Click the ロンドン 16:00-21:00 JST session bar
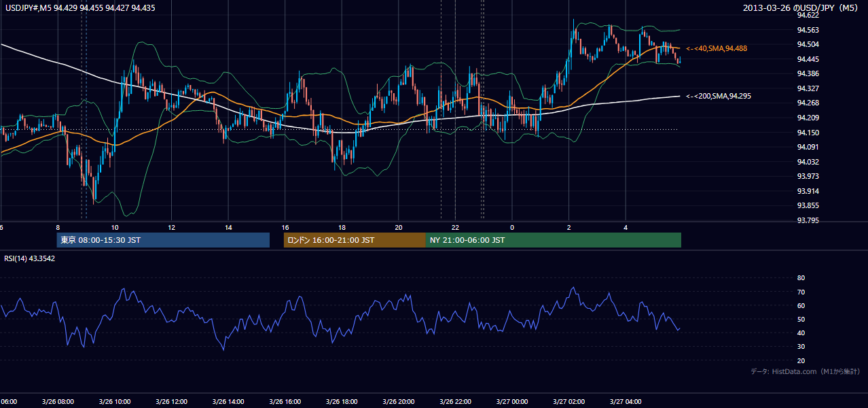This screenshot has height=408, width=868. [x=355, y=240]
